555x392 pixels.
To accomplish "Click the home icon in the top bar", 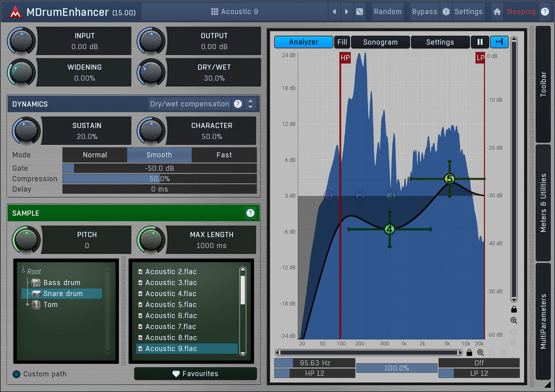I will click(497, 12).
